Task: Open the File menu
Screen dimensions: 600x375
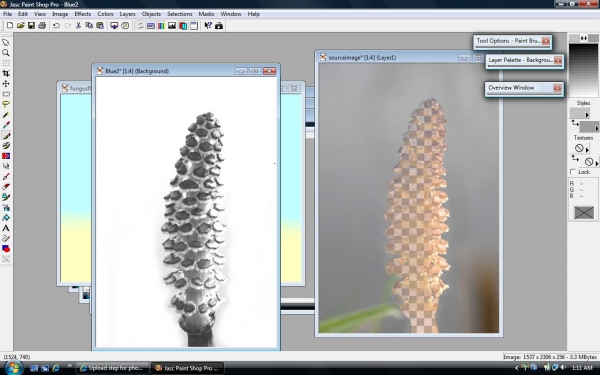Action: [x=7, y=14]
